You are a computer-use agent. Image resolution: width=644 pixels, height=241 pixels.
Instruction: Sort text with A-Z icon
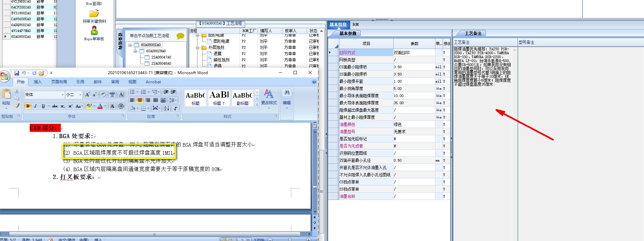point(166,108)
